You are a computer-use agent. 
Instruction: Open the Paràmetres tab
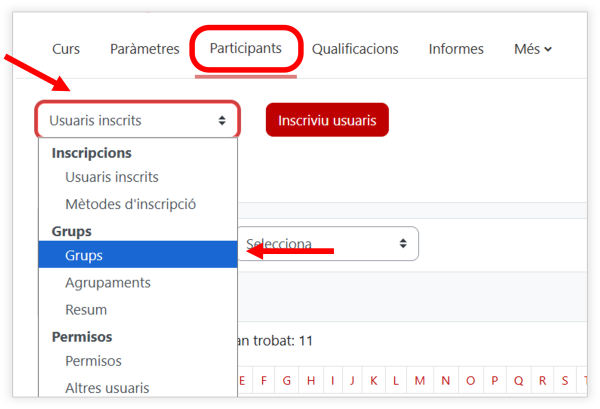tap(145, 49)
